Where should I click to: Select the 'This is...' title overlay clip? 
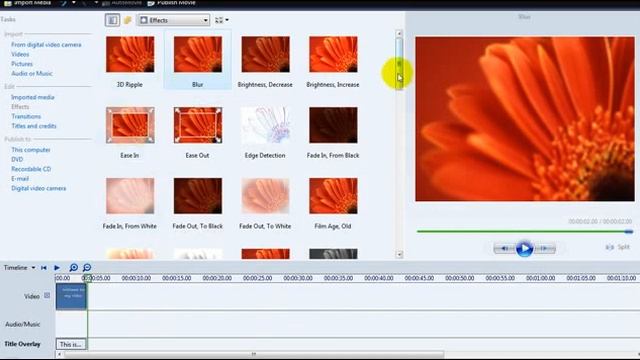coord(71,344)
